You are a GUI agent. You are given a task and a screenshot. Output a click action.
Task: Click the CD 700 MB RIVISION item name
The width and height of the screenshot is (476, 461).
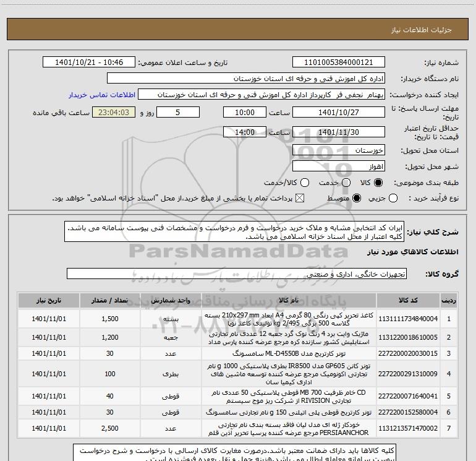tap(289, 396)
